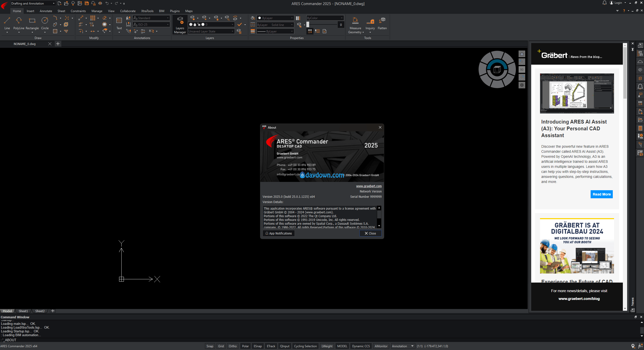Open the Unsaved Layer State dropdown

pos(211,31)
